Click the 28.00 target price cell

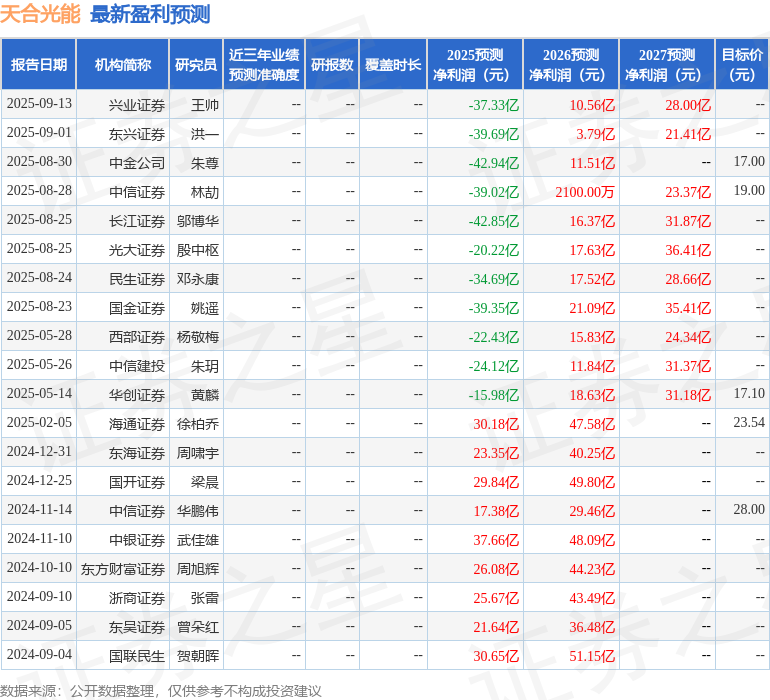748,510
